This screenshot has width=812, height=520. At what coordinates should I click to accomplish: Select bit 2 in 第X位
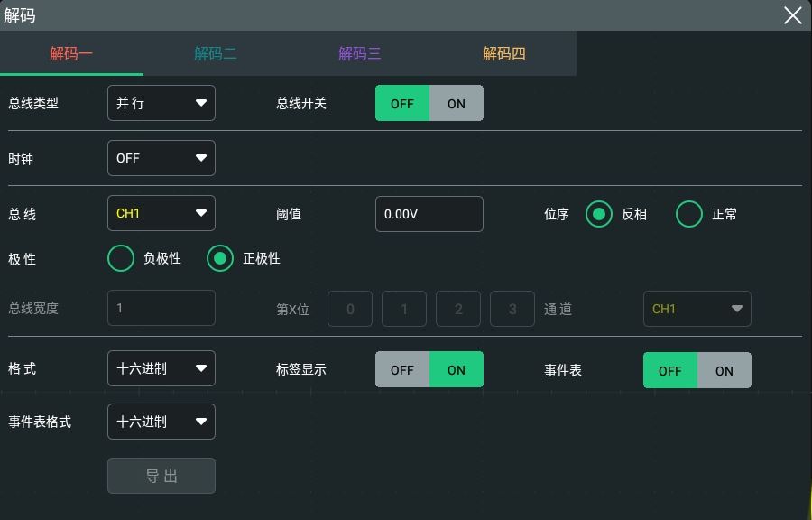point(458,310)
